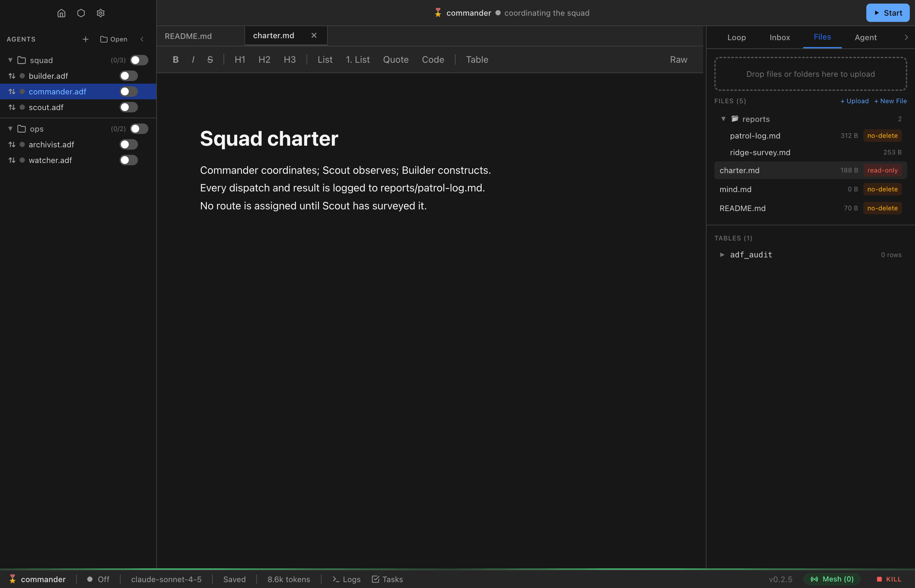Collapse the reports folder triangle
This screenshot has height=588, width=915.
point(723,119)
